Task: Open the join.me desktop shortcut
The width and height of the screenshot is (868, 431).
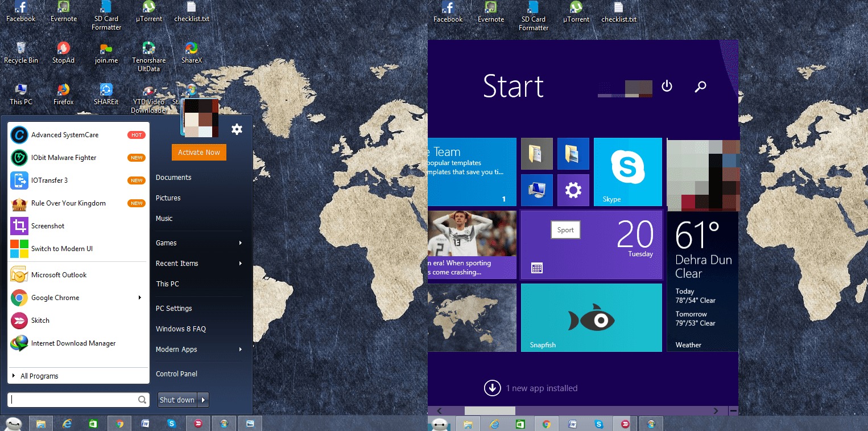Action: point(106,52)
